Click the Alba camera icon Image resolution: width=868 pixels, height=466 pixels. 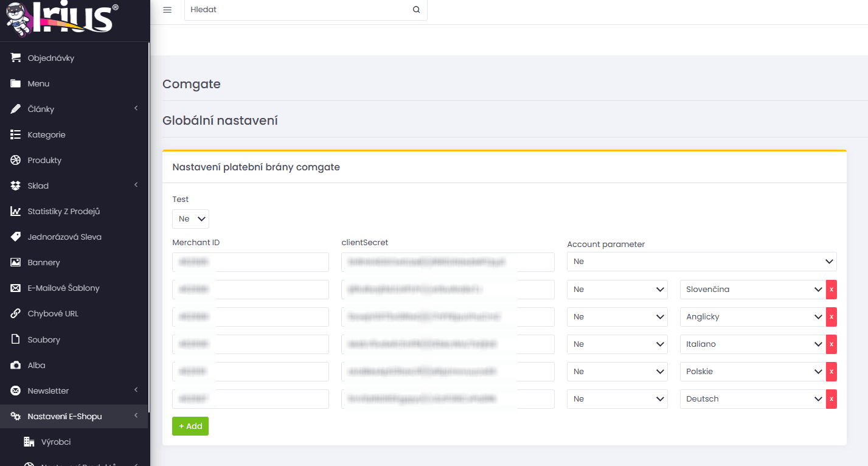pos(16,365)
